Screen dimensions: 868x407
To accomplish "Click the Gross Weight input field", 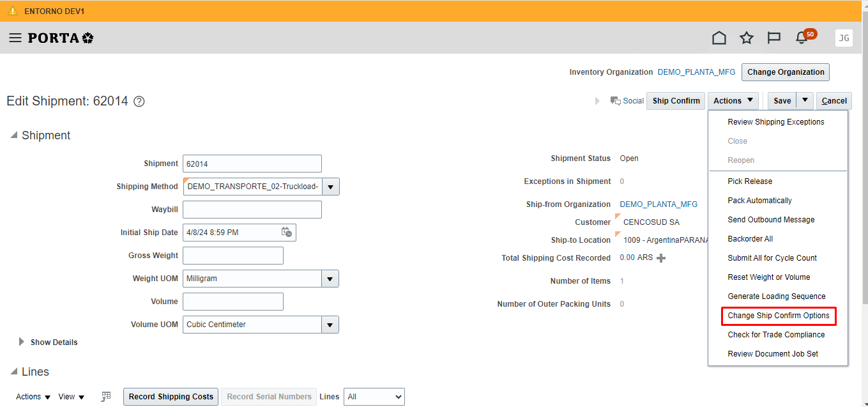I will click(233, 256).
